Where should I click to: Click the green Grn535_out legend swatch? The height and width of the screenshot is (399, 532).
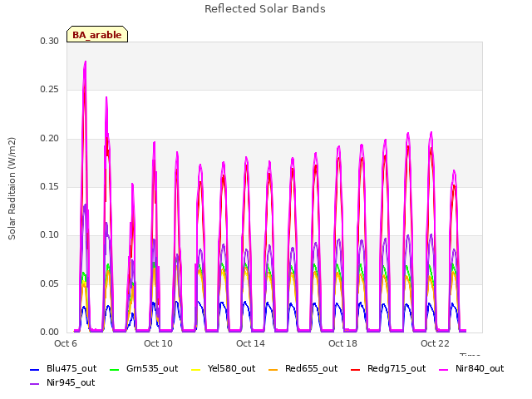(x=115, y=369)
